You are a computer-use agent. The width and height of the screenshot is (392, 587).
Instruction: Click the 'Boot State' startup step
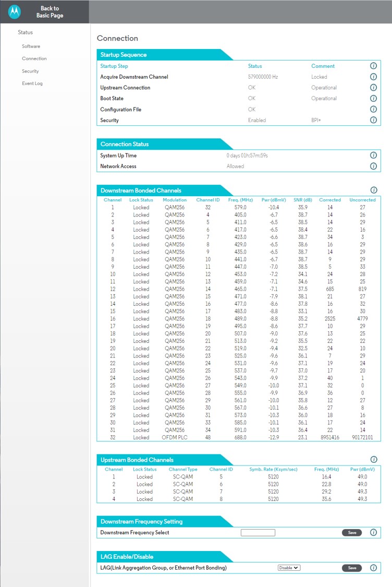click(112, 99)
